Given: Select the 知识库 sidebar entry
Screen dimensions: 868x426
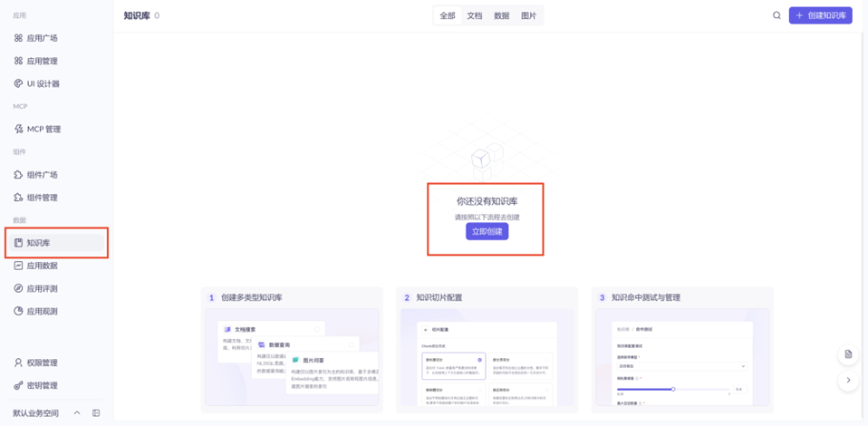Looking at the screenshot, I should pyautogui.click(x=55, y=243).
